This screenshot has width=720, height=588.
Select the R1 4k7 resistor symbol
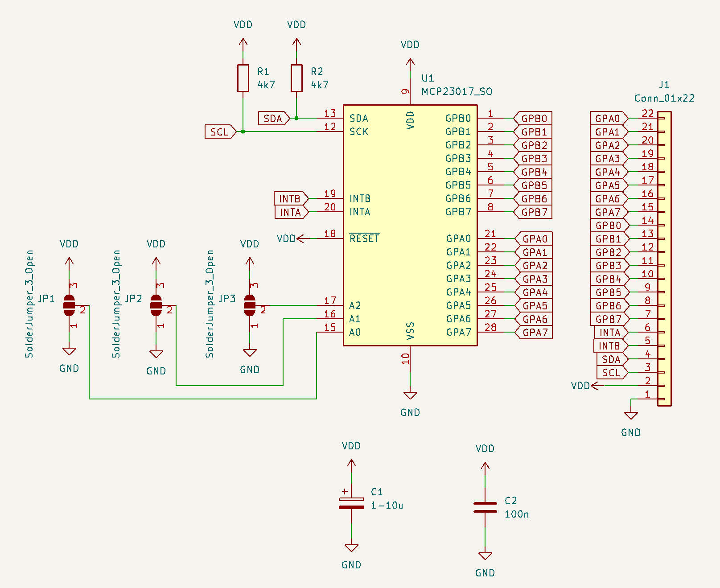point(243,78)
